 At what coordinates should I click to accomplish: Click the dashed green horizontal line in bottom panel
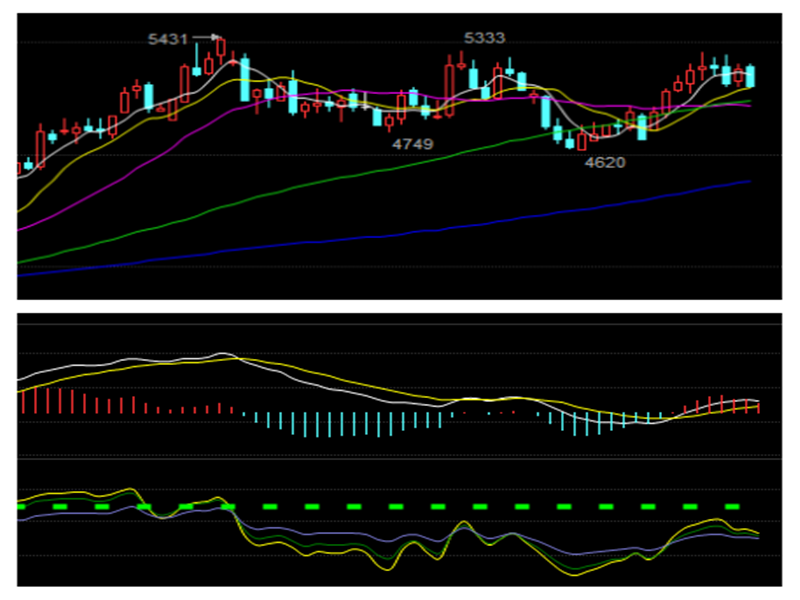pyautogui.click(x=379, y=507)
